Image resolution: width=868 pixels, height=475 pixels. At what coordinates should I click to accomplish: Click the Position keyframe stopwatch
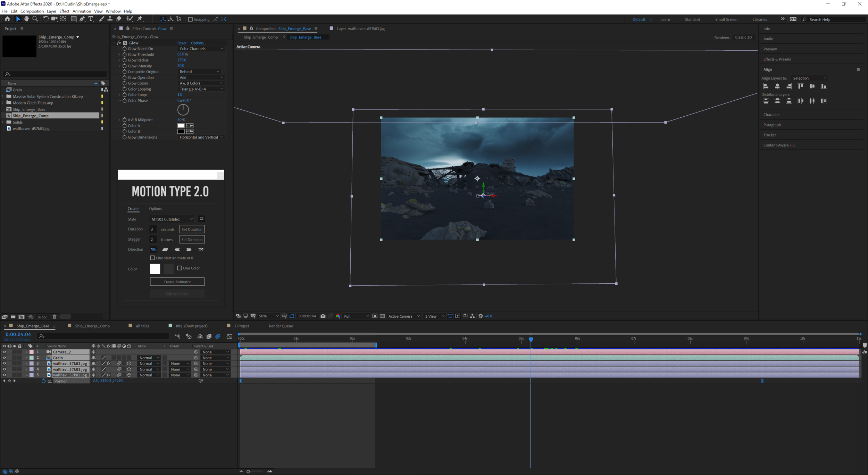pos(44,381)
